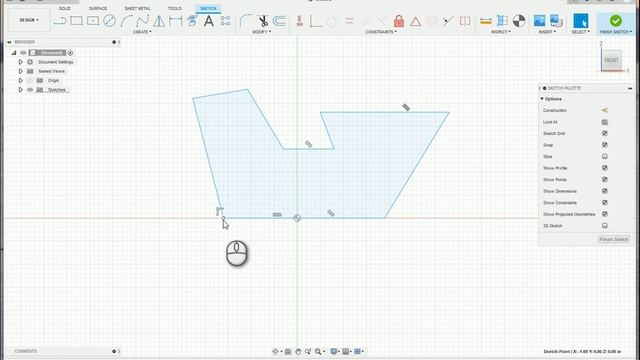
Task: Select the Rectangular Pattern tool
Action: pyautogui.click(x=225, y=21)
